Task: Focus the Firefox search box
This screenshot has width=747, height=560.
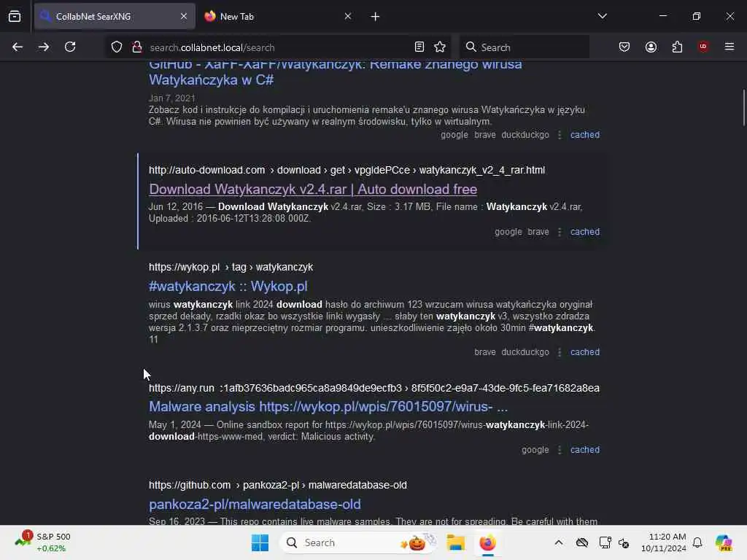Action: click(x=524, y=47)
